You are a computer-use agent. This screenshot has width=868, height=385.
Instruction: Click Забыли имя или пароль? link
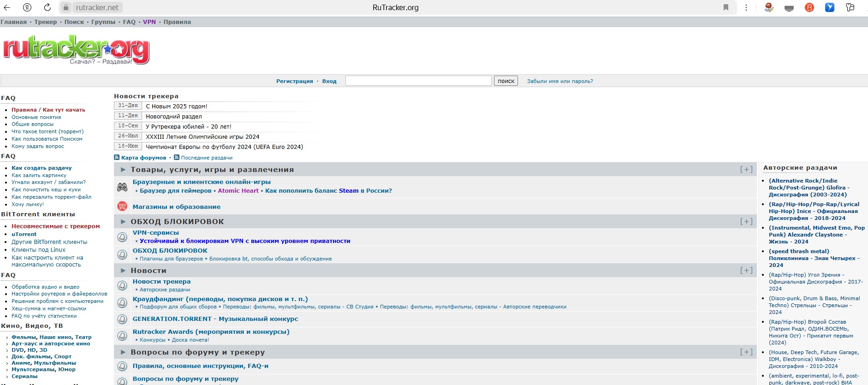tap(560, 81)
